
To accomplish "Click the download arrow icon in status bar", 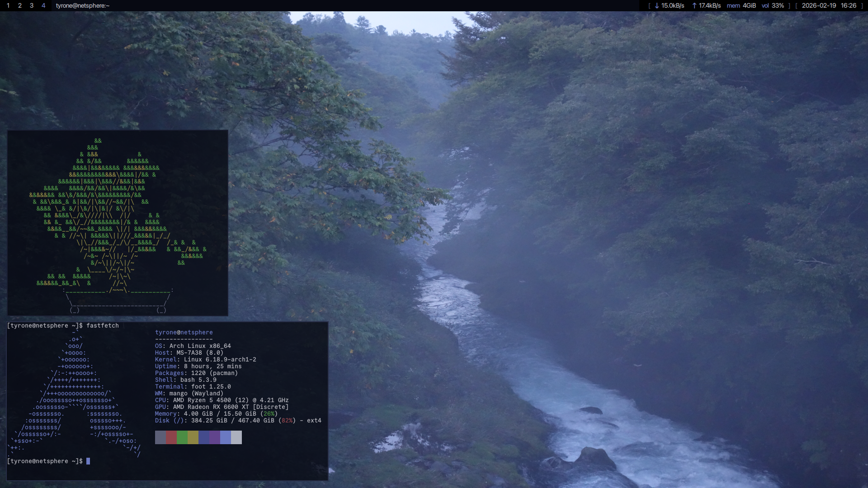I will point(657,6).
